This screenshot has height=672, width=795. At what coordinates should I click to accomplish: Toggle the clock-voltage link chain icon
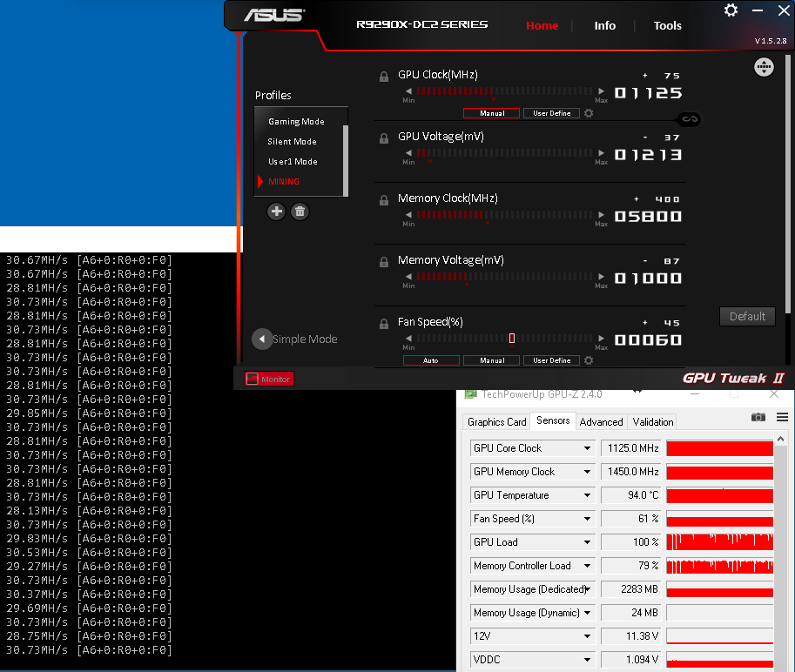pyautogui.click(x=690, y=119)
